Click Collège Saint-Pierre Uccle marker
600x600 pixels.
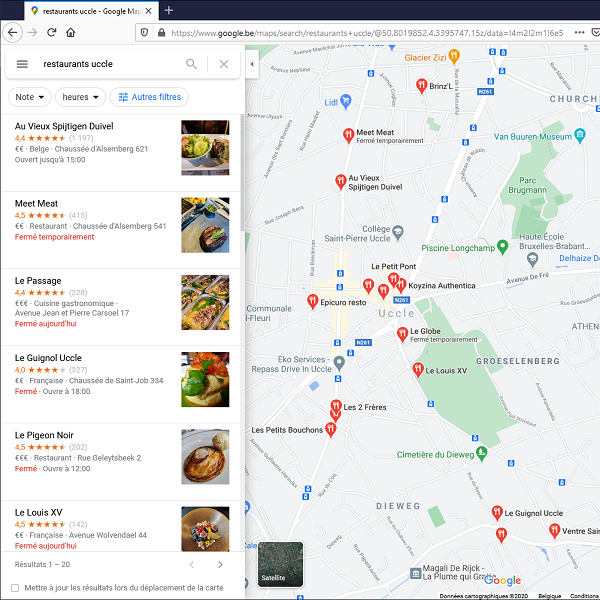(398, 232)
